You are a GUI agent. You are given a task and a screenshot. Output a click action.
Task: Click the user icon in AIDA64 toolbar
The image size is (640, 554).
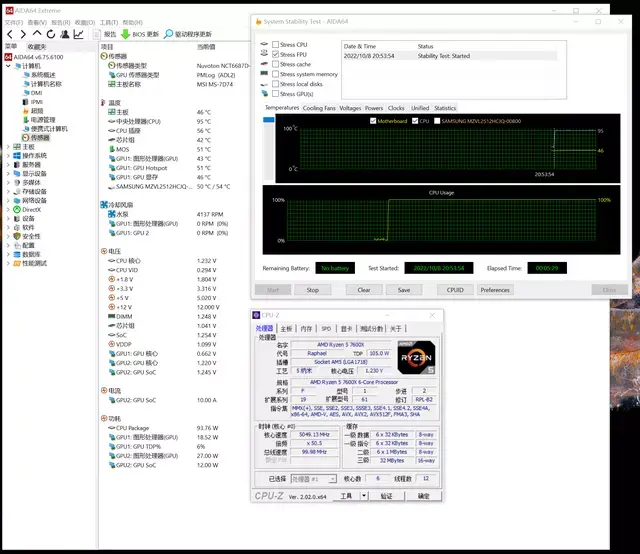64,34
